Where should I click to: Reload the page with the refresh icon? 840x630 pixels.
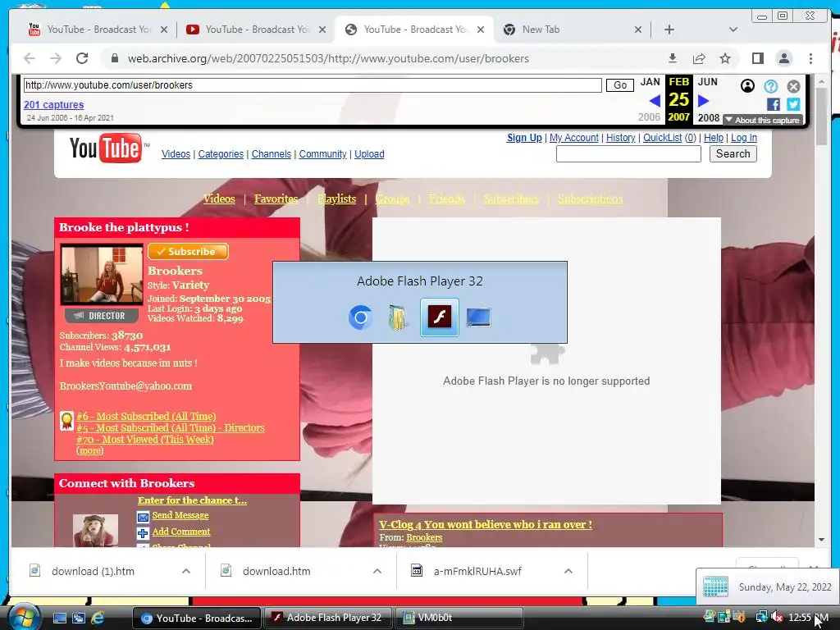[82, 58]
